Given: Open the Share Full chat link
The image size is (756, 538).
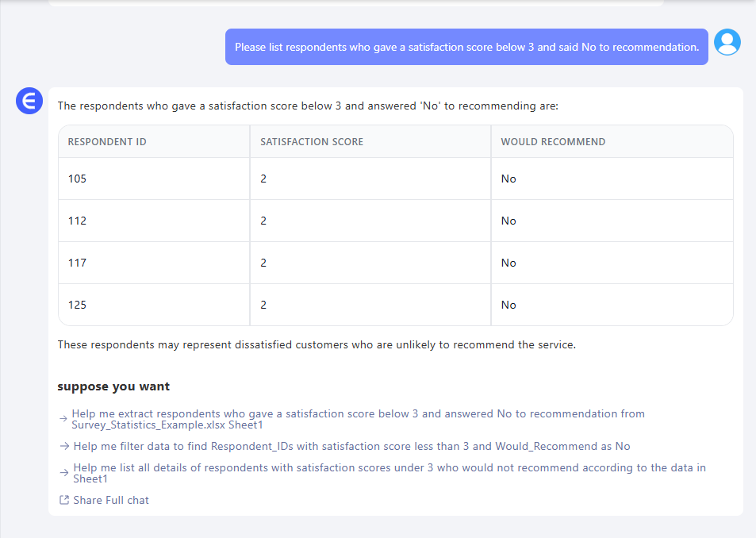Looking at the screenshot, I should click(110, 500).
